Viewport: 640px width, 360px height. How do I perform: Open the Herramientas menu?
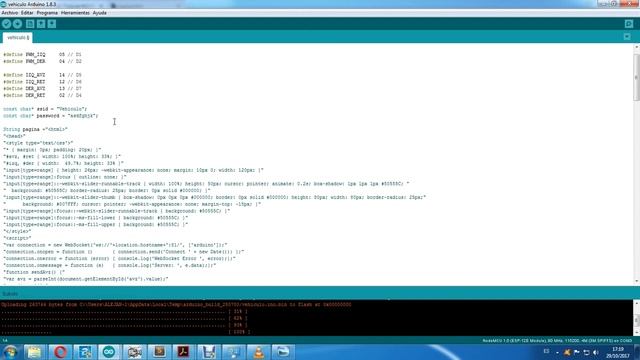click(75, 13)
